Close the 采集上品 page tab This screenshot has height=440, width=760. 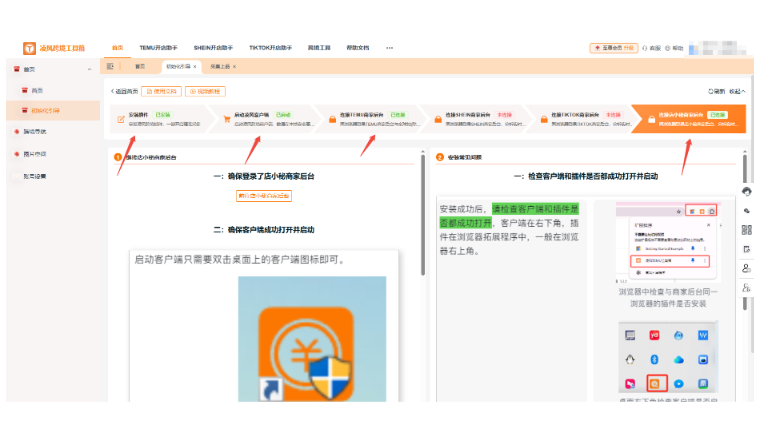234,66
